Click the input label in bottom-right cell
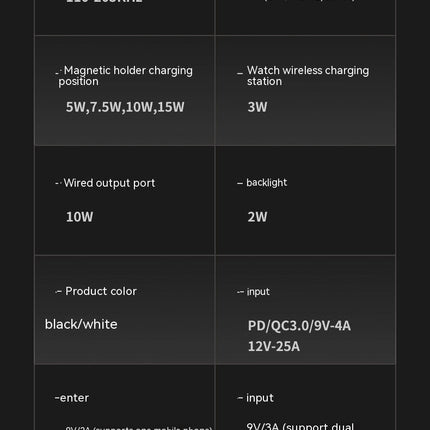The image size is (430, 430). tap(260, 398)
